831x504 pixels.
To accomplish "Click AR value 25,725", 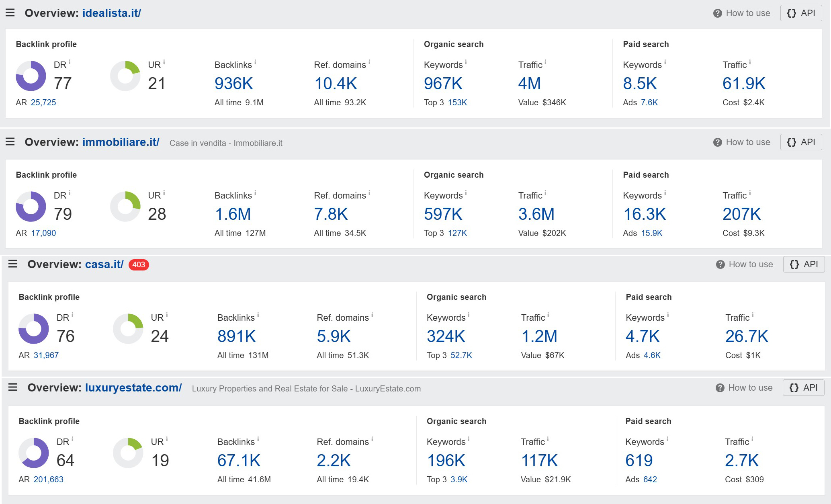I will click(43, 102).
